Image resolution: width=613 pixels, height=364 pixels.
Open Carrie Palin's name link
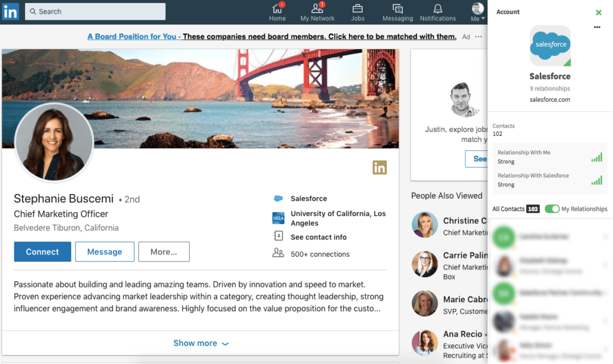pyautogui.click(x=465, y=255)
